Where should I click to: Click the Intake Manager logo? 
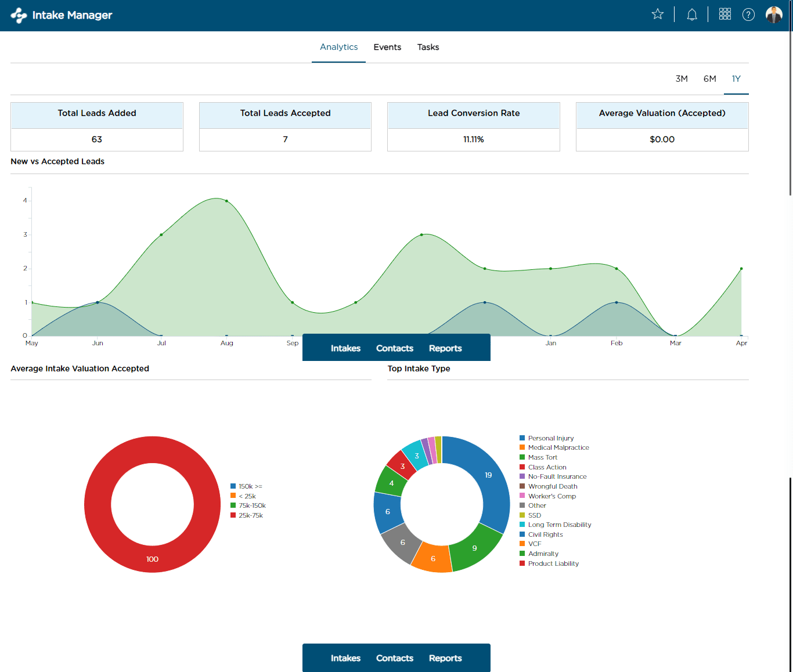[x=60, y=15]
